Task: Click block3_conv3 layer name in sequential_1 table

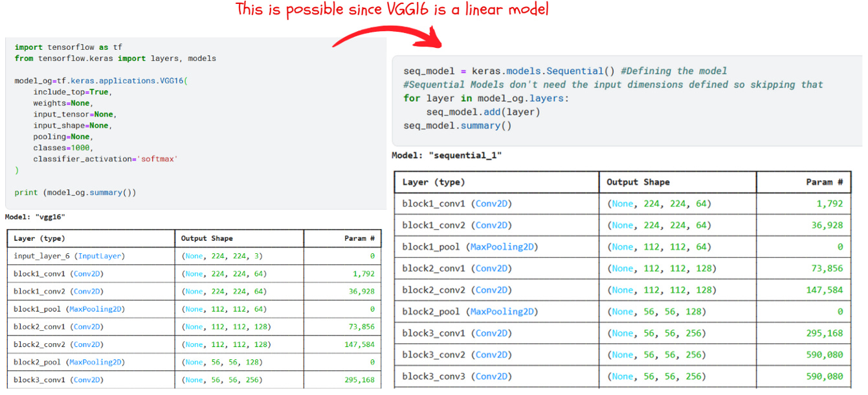Action: (457, 376)
